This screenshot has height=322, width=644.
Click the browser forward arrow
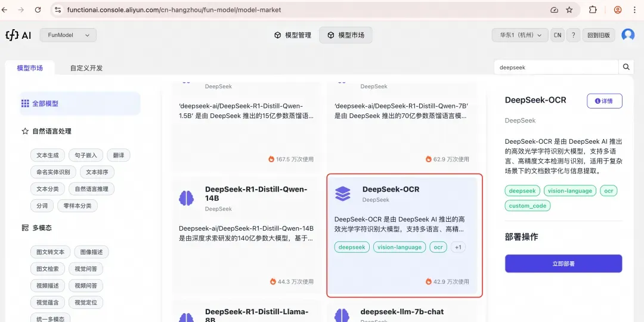tap(21, 10)
